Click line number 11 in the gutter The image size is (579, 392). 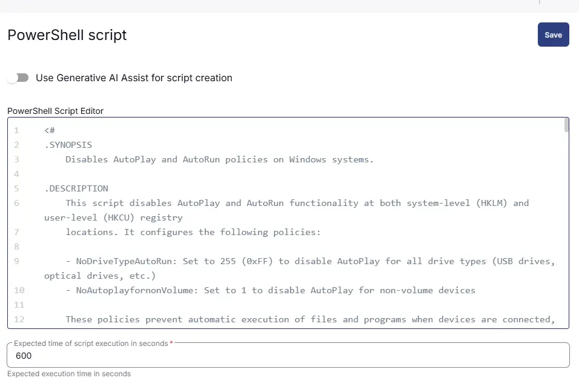[19, 305]
